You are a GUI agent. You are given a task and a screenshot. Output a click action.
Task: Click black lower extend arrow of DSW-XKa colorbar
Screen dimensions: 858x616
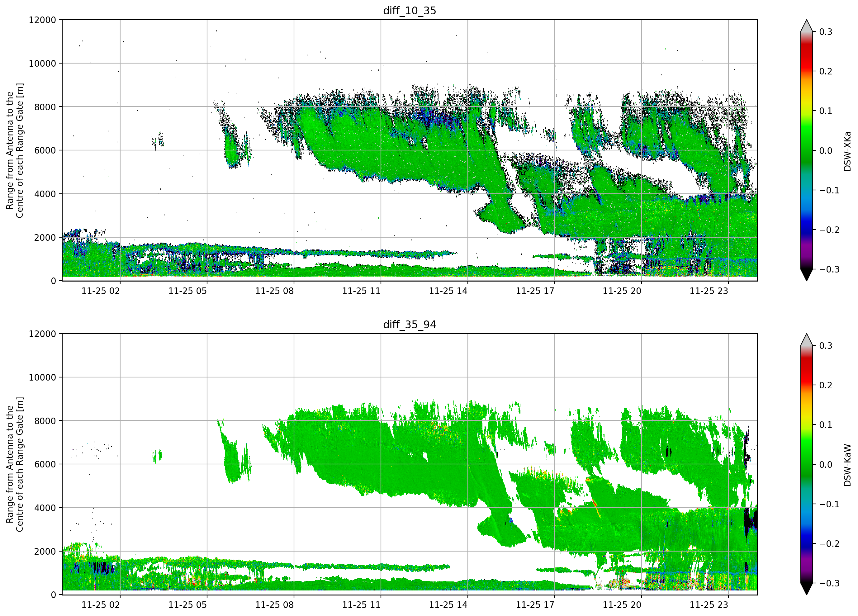point(807,275)
